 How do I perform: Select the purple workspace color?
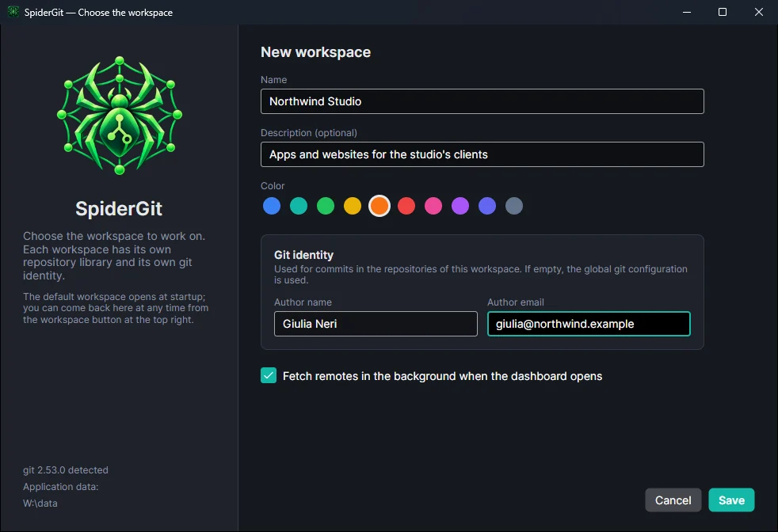pyautogui.click(x=460, y=206)
